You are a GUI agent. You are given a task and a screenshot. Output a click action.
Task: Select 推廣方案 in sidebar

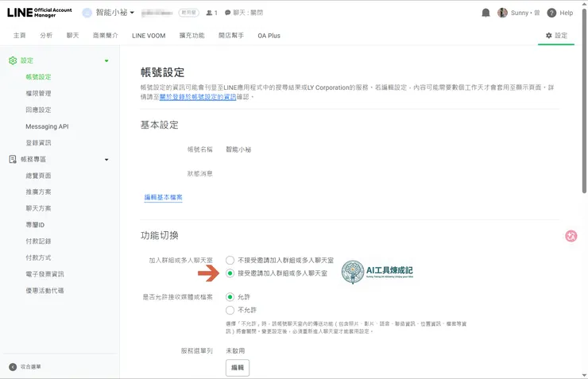[x=38, y=192]
